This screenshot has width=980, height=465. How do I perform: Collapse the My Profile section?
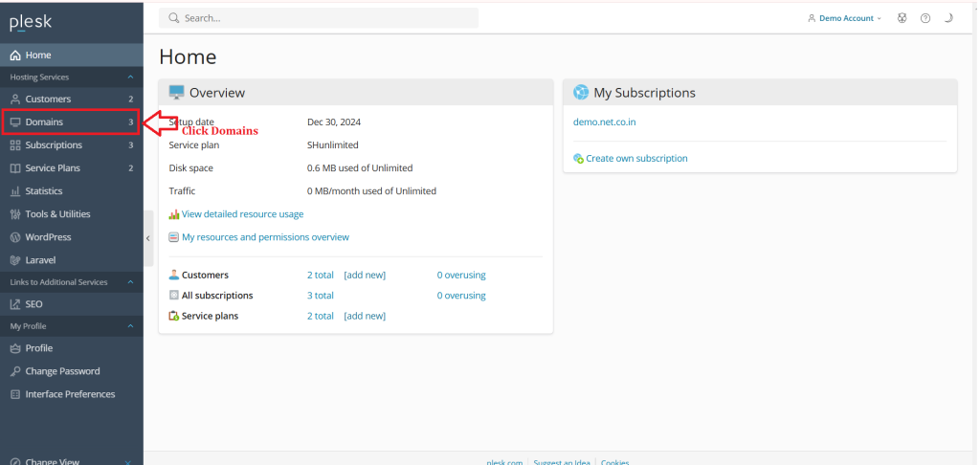click(130, 326)
